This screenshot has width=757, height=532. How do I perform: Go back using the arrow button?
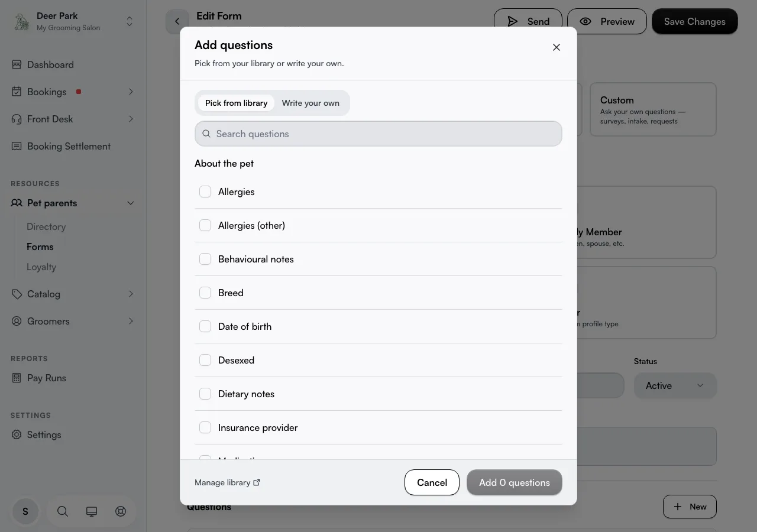click(177, 21)
